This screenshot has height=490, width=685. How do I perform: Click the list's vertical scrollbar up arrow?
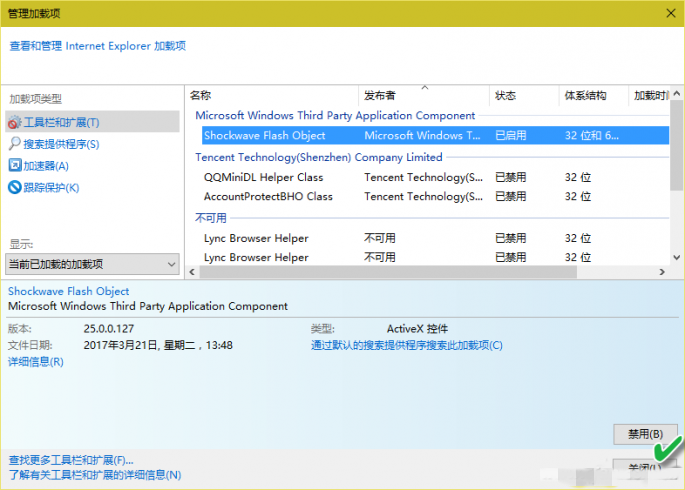point(677,93)
